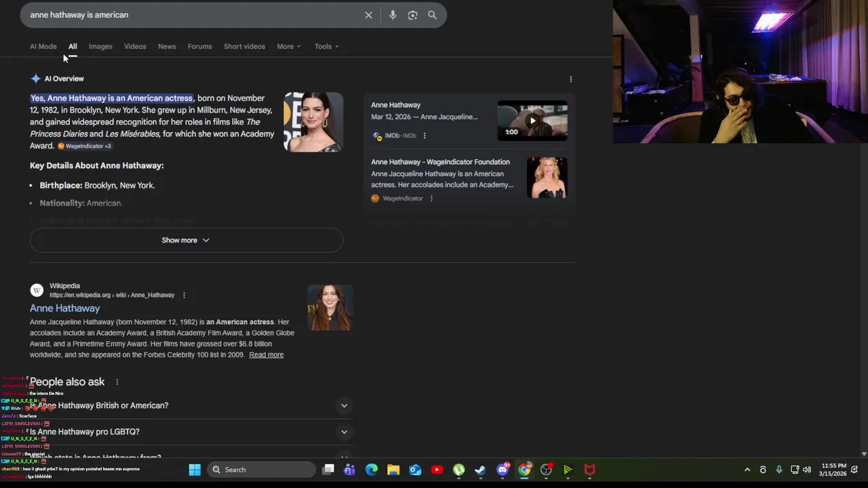Screen dimensions: 868x488
Task: Clear the search box with the X icon
Action: click(368, 15)
